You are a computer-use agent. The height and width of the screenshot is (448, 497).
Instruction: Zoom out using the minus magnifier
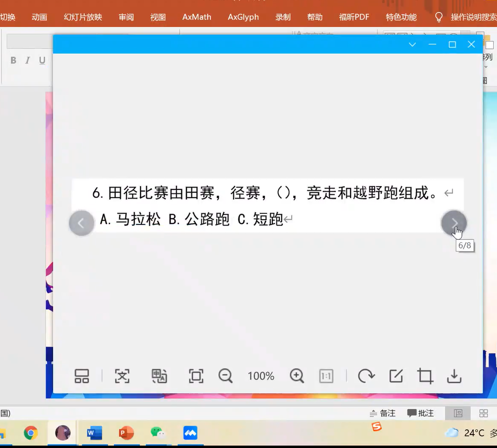(x=225, y=376)
